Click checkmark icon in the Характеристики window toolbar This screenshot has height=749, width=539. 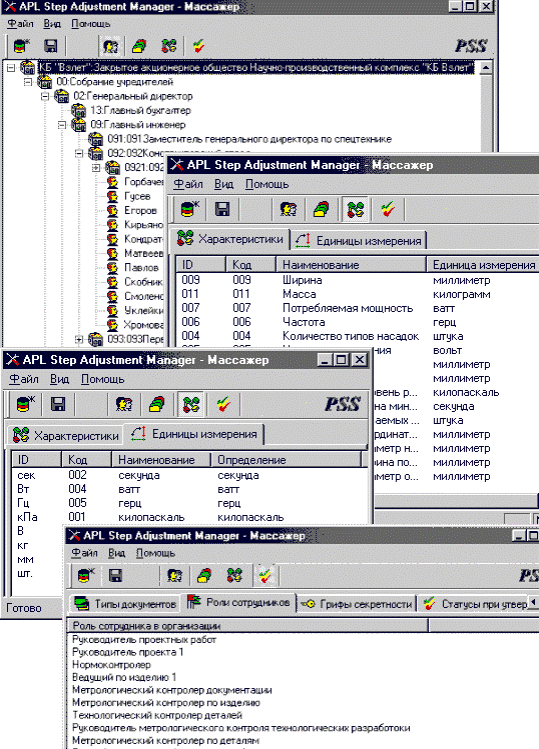point(388,209)
